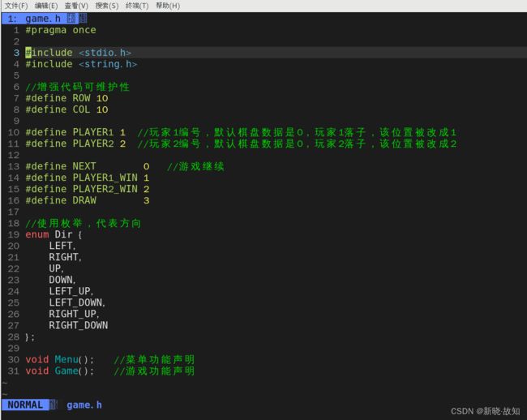Image resolution: width=527 pixels, height=420 pixels.
Task: Click the comment '//菜单功能声明'
Action: (x=154, y=360)
